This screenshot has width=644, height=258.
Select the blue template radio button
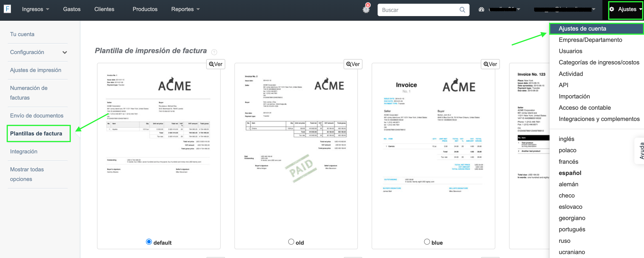click(427, 242)
